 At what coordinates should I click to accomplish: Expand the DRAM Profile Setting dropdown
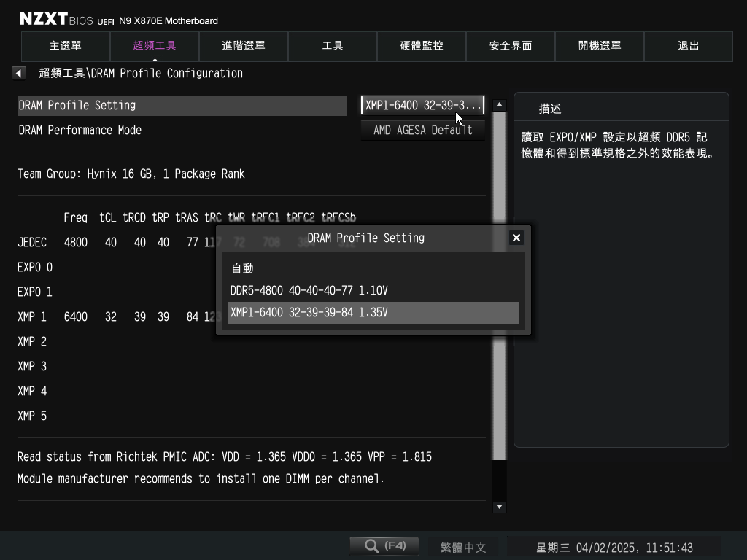[x=422, y=105]
